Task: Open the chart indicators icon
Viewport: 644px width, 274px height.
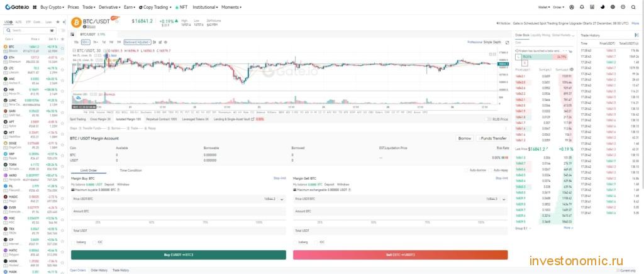Action: point(155,42)
